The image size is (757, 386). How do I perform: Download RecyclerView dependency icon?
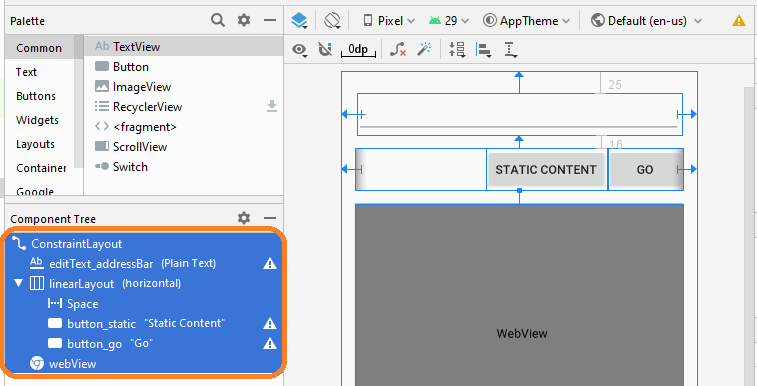coord(272,106)
